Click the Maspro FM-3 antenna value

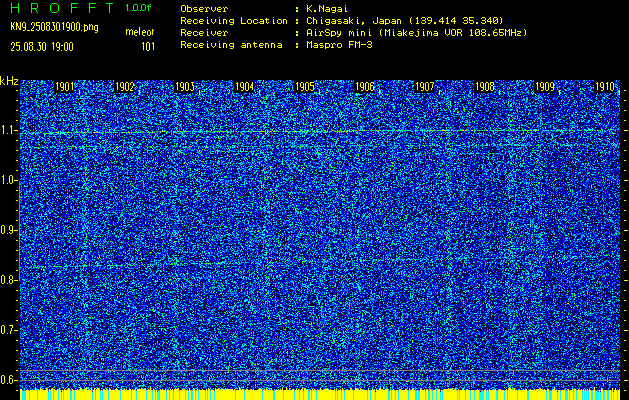tap(339, 45)
